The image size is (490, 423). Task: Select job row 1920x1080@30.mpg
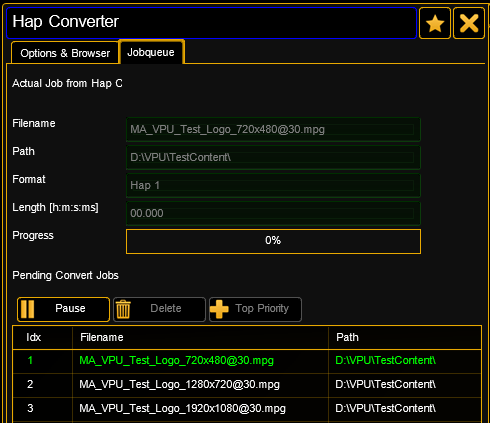(x=247, y=409)
